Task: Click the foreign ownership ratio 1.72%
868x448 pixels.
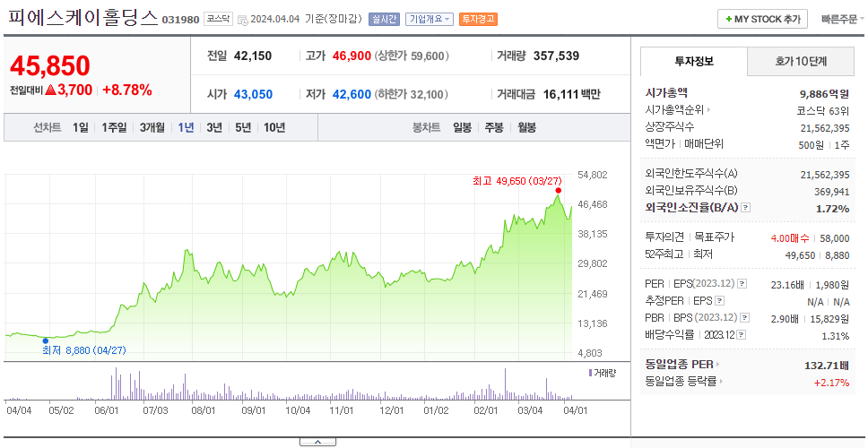Action: tap(832, 209)
